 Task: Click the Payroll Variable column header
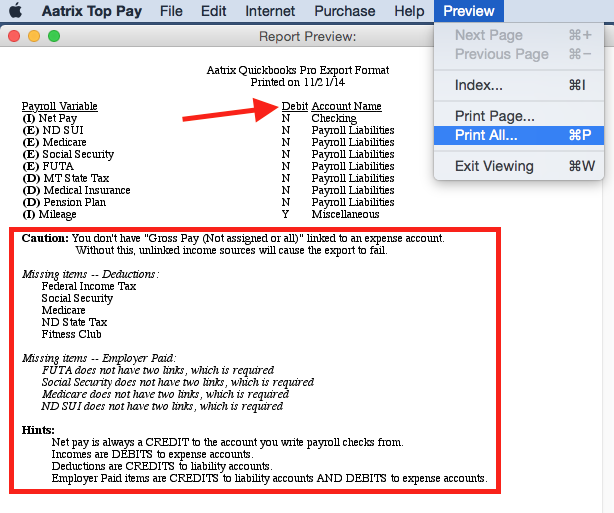click(60, 106)
